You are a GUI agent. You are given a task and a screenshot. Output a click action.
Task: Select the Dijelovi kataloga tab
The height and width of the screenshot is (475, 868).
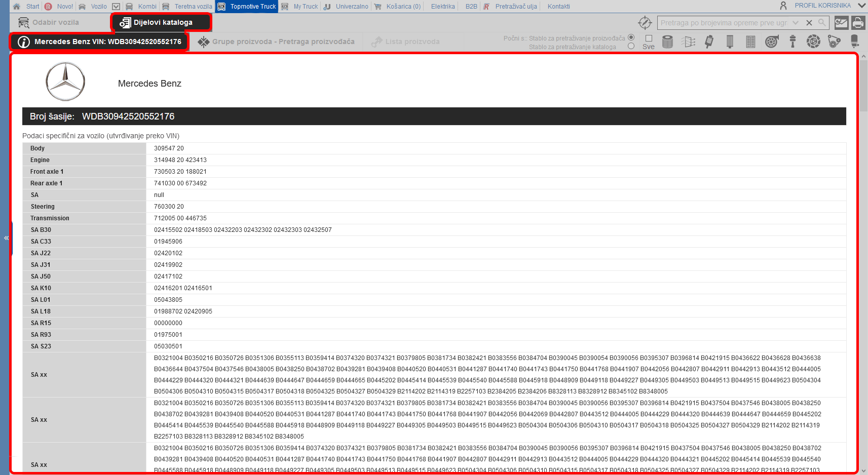(x=161, y=22)
